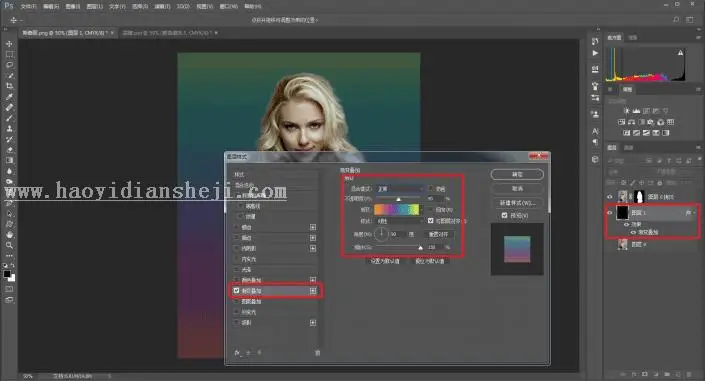Uncheck the Gradient Overlay effect checkbox
This screenshot has height=381, width=705.
click(x=236, y=291)
